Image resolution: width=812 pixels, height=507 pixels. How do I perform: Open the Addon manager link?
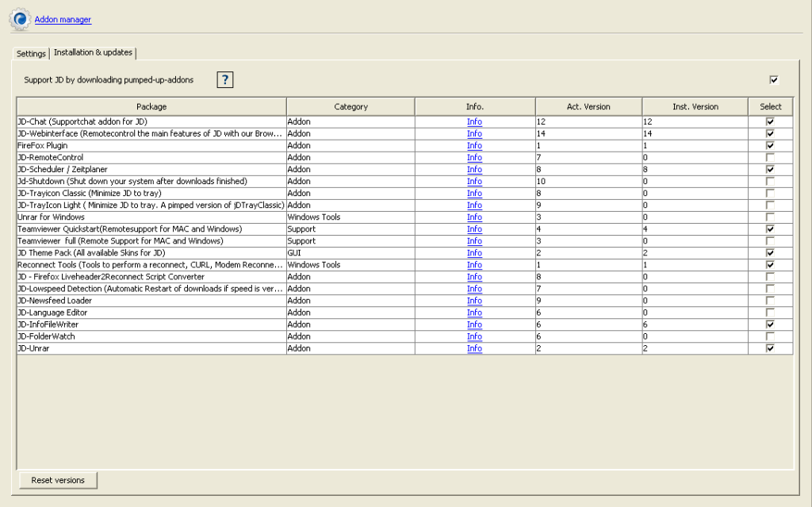(63, 20)
